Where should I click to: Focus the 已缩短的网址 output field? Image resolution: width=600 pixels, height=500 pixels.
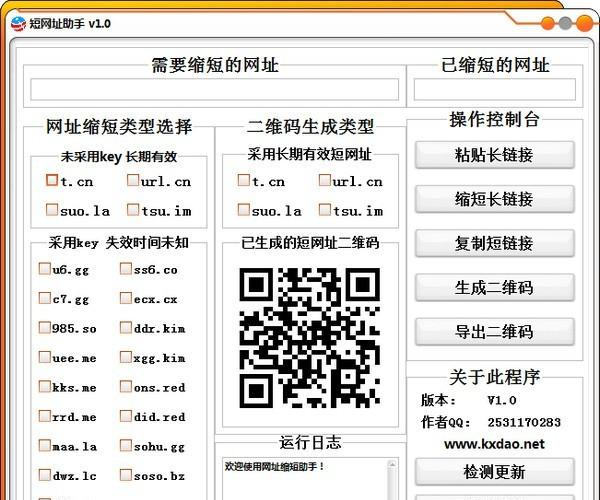click(x=494, y=90)
